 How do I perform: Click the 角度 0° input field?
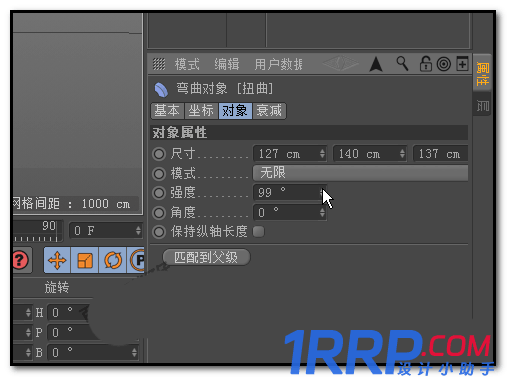(x=290, y=212)
